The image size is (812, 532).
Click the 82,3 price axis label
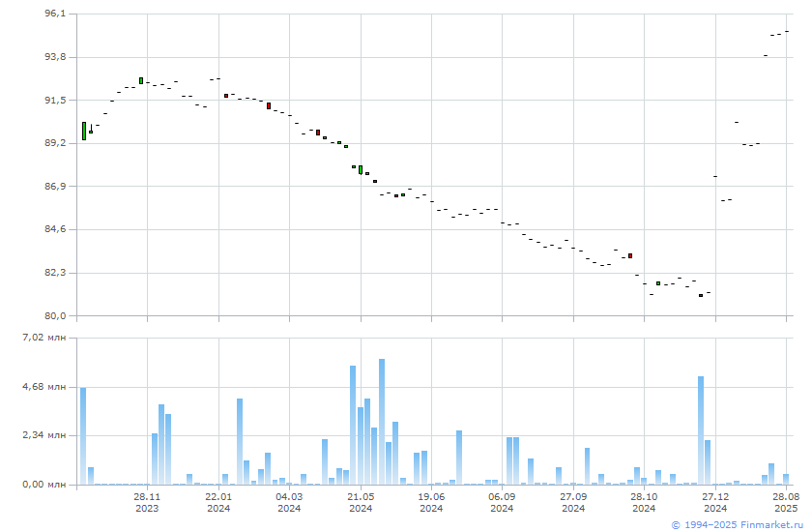point(55,272)
